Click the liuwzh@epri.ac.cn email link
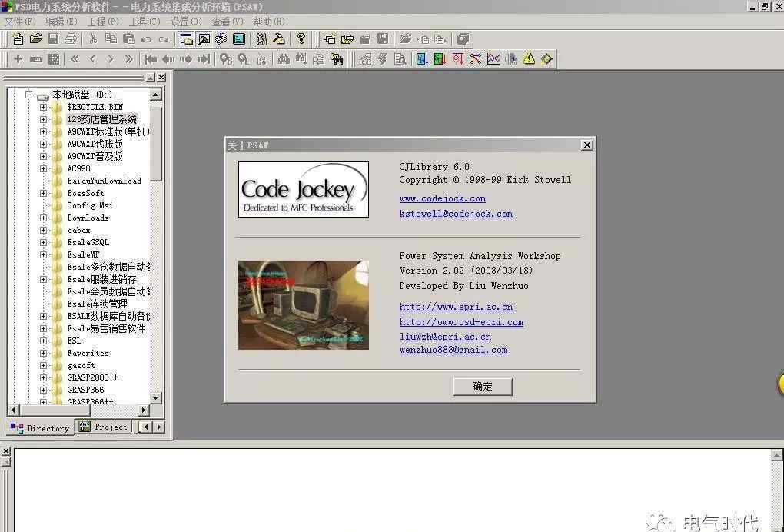The width and height of the screenshot is (784, 532). 445,337
